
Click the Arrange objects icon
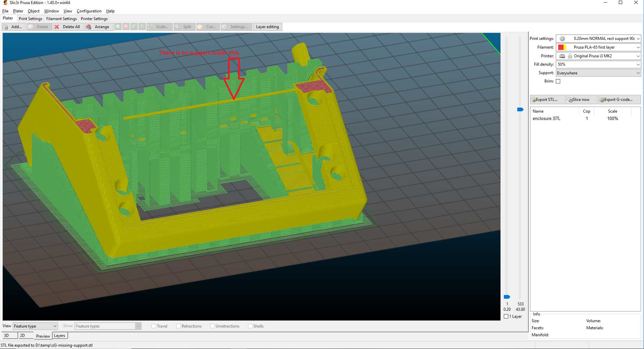(x=89, y=27)
